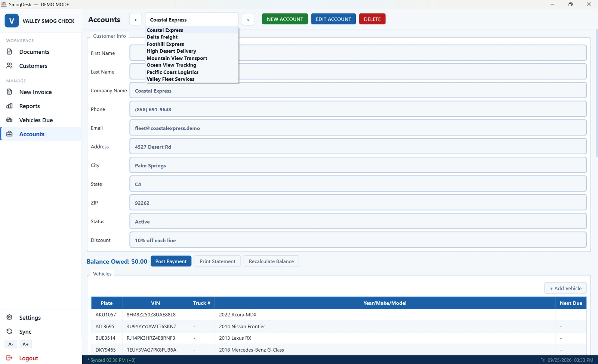The height and width of the screenshot is (364, 598).
Task: Select Delta Freight from the dropdown list
Action: (x=192, y=37)
